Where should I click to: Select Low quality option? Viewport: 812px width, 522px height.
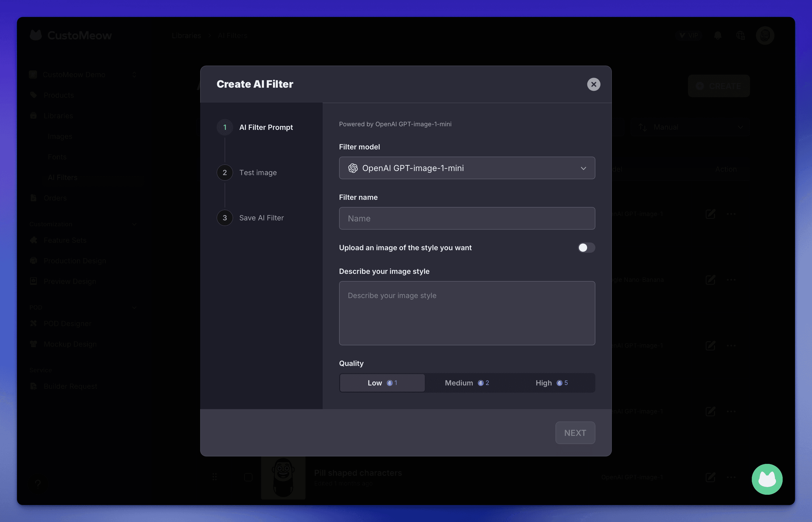click(x=382, y=383)
